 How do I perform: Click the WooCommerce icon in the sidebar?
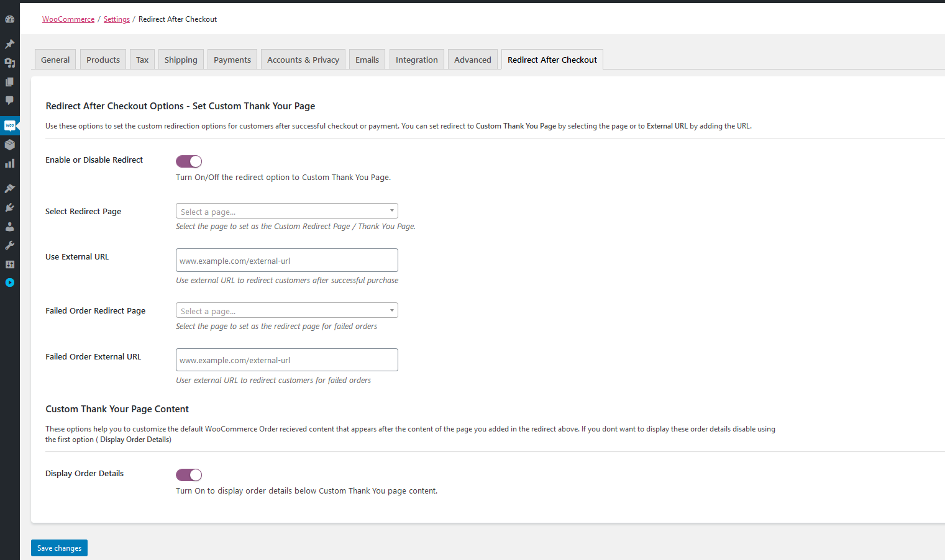9,125
